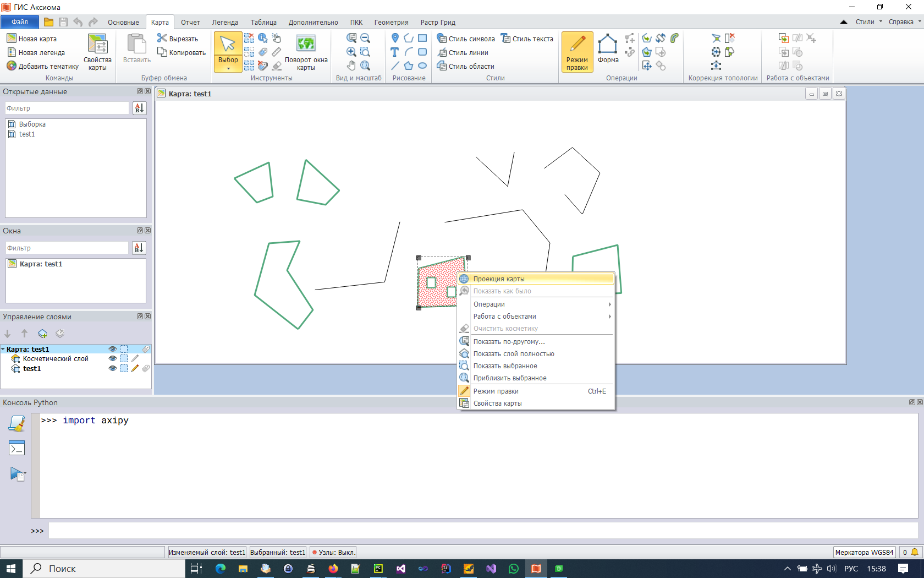Click Добавить тематику command
The height and width of the screenshot is (578, 924).
pyautogui.click(x=42, y=66)
